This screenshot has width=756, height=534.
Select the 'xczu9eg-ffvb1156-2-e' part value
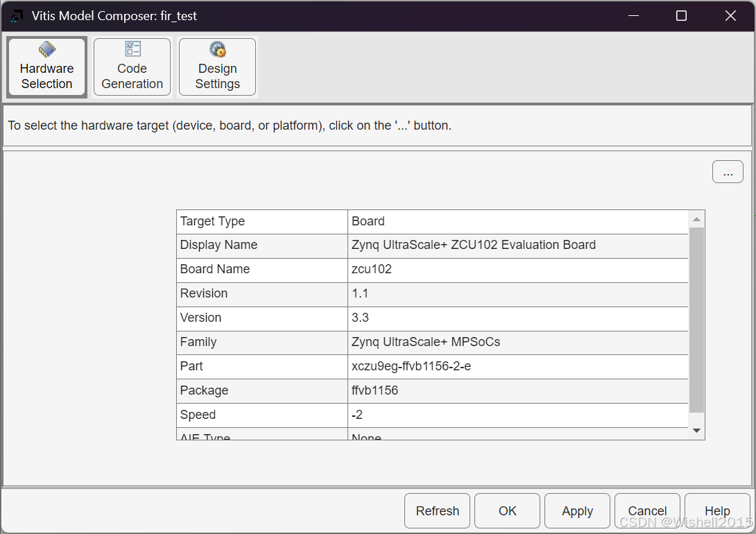tap(518, 366)
